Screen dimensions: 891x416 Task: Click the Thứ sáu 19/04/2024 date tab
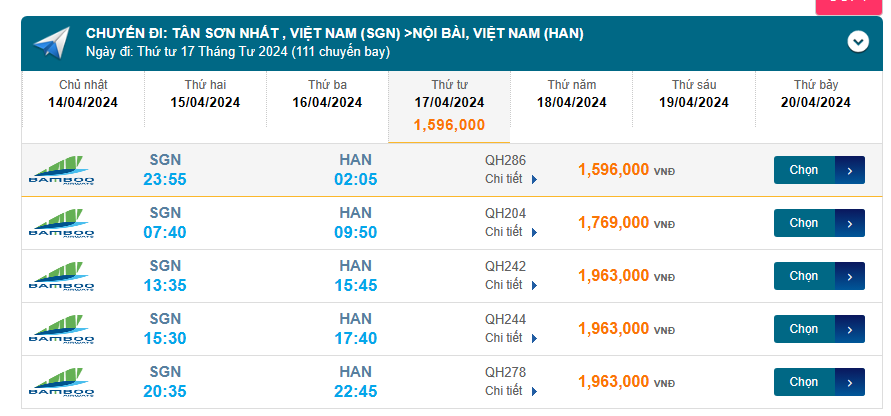(x=694, y=94)
